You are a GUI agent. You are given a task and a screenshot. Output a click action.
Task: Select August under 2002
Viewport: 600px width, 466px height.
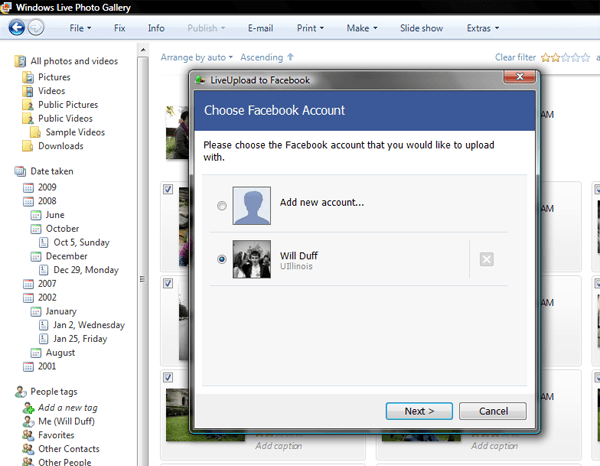[60, 353]
